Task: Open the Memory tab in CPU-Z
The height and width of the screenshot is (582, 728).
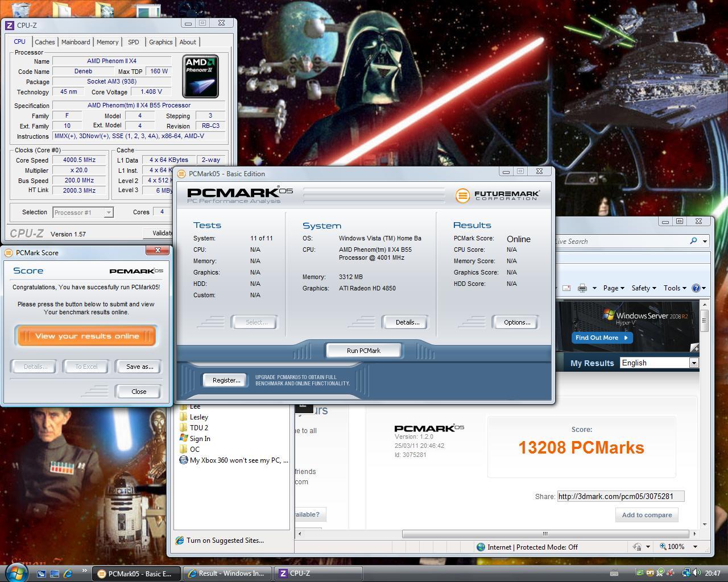Action: pyautogui.click(x=107, y=42)
